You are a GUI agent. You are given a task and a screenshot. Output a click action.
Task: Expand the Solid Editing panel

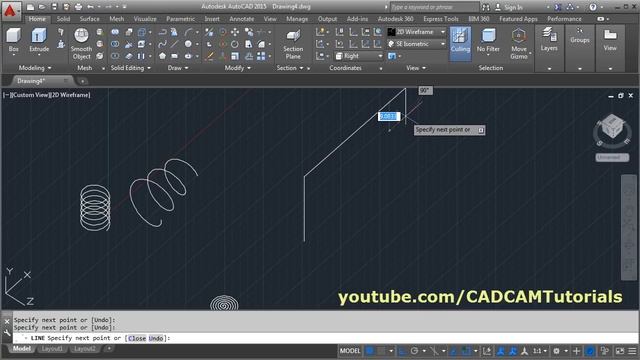tap(131, 68)
